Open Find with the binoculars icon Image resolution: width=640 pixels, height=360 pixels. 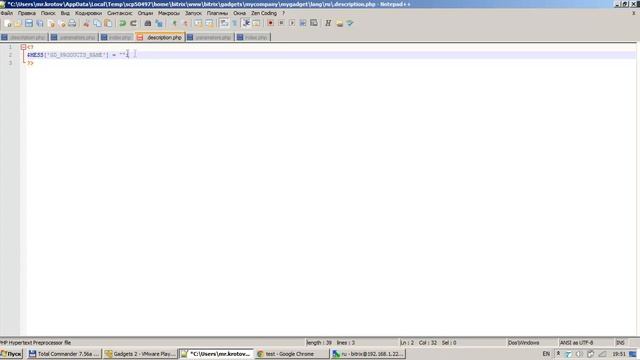point(148,24)
